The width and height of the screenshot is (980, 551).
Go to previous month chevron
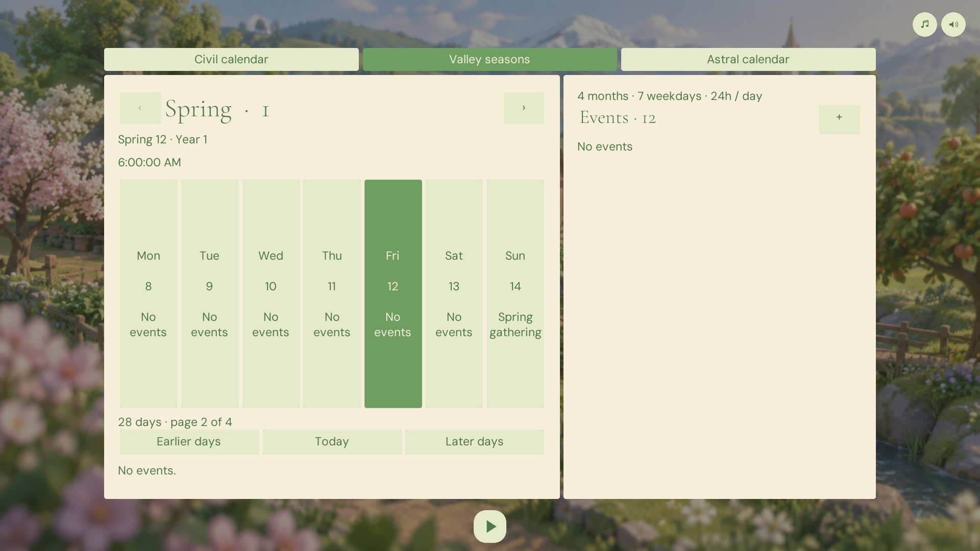(140, 108)
